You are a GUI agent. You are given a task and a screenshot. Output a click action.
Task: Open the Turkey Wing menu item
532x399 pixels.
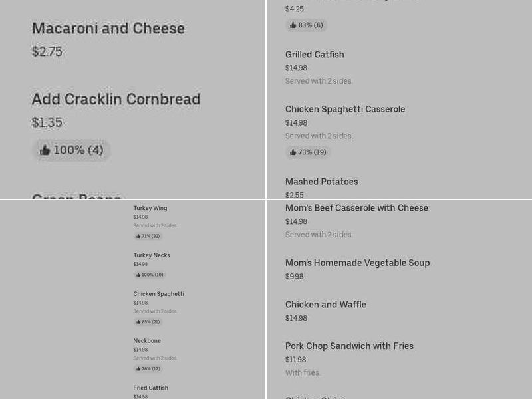coord(150,208)
